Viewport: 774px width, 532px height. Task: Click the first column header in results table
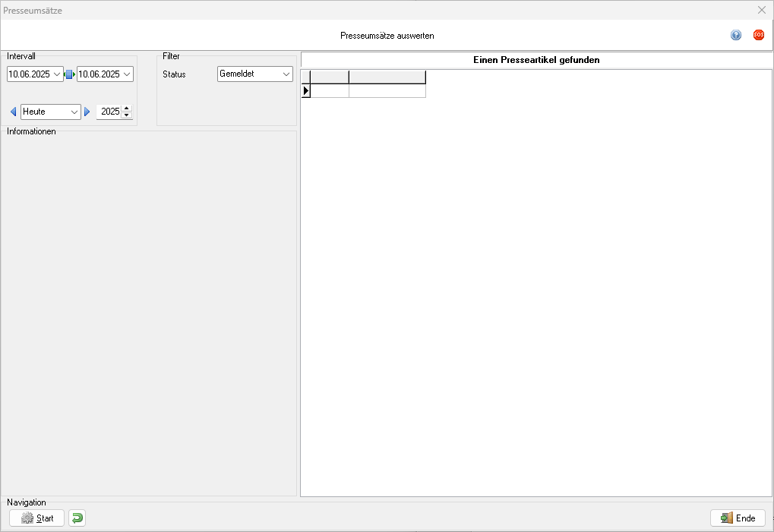click(330, 77)
